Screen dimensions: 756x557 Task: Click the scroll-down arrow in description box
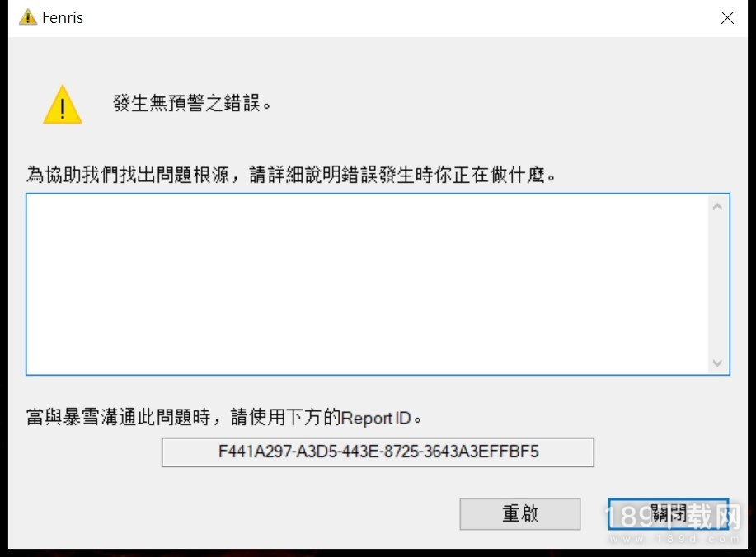click(x=717, y=363)
